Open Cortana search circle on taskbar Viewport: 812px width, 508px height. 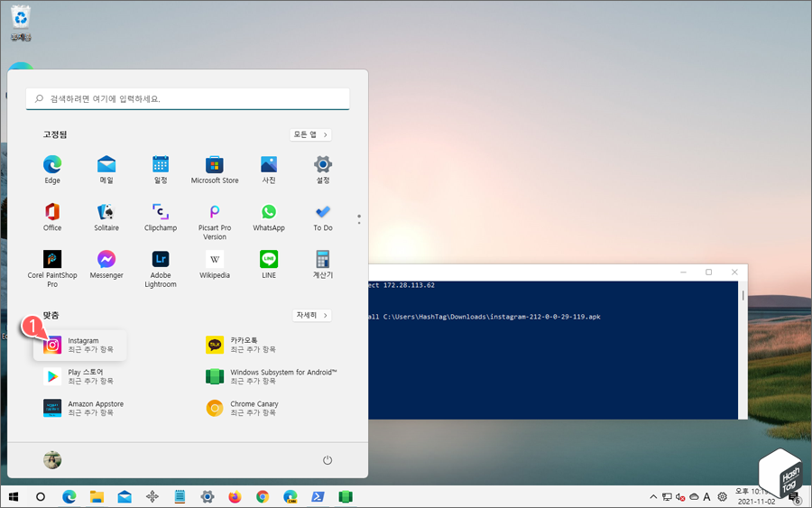41,497
